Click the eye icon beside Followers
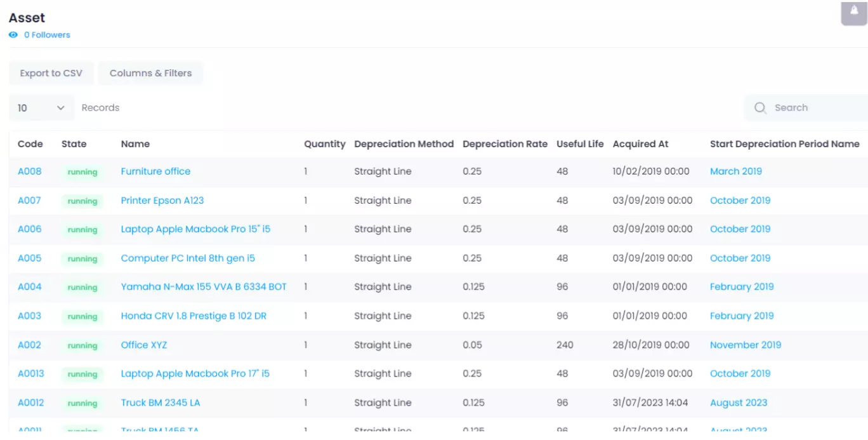Image resolution: width=868 pixels, height=440 pixels. (13, 35)
